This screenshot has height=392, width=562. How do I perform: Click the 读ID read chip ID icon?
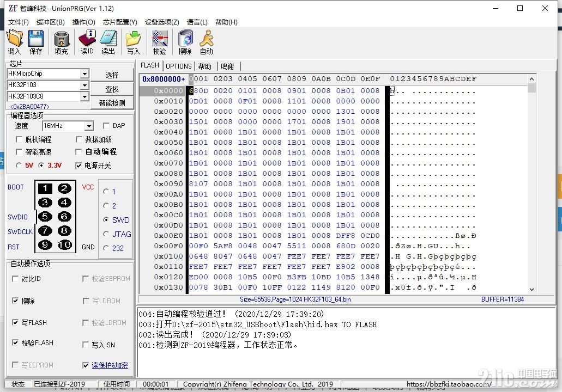coord(87,42)
